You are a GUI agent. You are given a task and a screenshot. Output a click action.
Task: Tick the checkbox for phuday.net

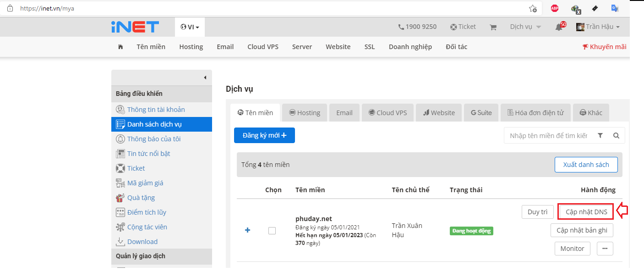click(x=272, y=231)
